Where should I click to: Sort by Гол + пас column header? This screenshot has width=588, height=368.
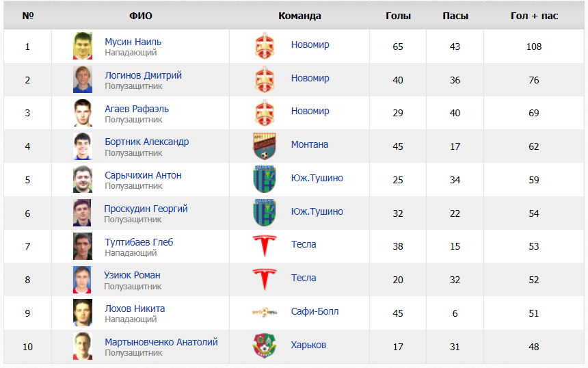click(x=535, y=16)
